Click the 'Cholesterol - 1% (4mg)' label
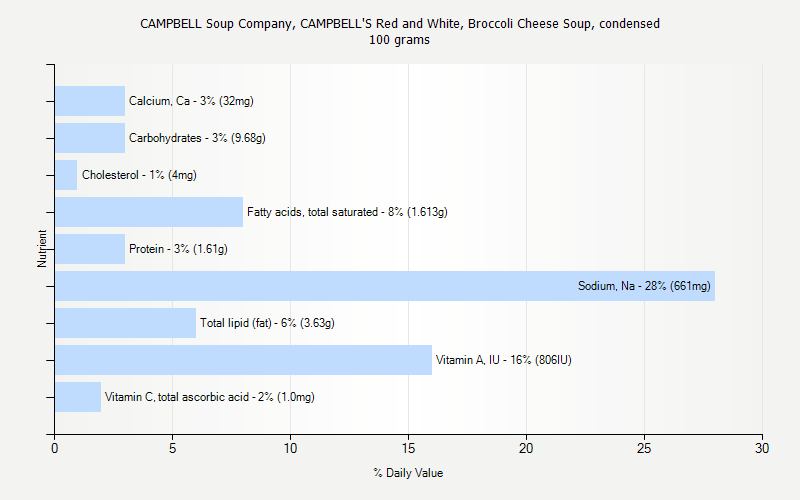Image resolution: width=800 pixels, height=500 pixels. pos(139,175)
